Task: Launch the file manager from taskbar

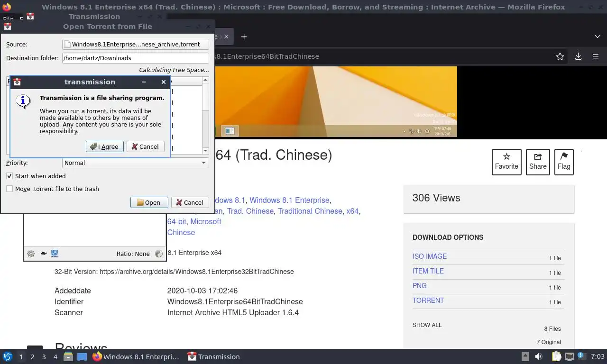Action: click(68, 356)
